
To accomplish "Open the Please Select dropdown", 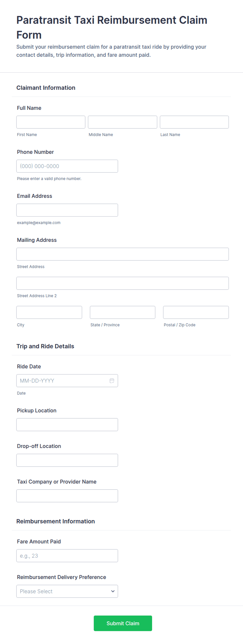I will click(x=67, y=591).
